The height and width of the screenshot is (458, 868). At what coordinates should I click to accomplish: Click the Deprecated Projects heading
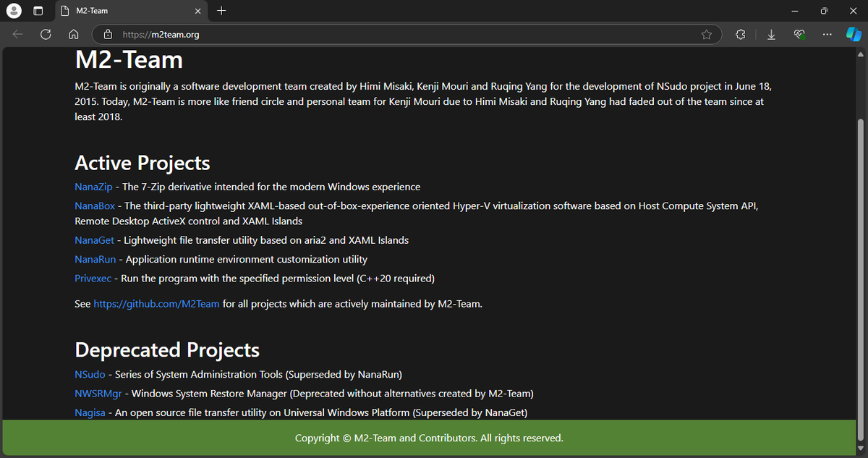point(167,350)
